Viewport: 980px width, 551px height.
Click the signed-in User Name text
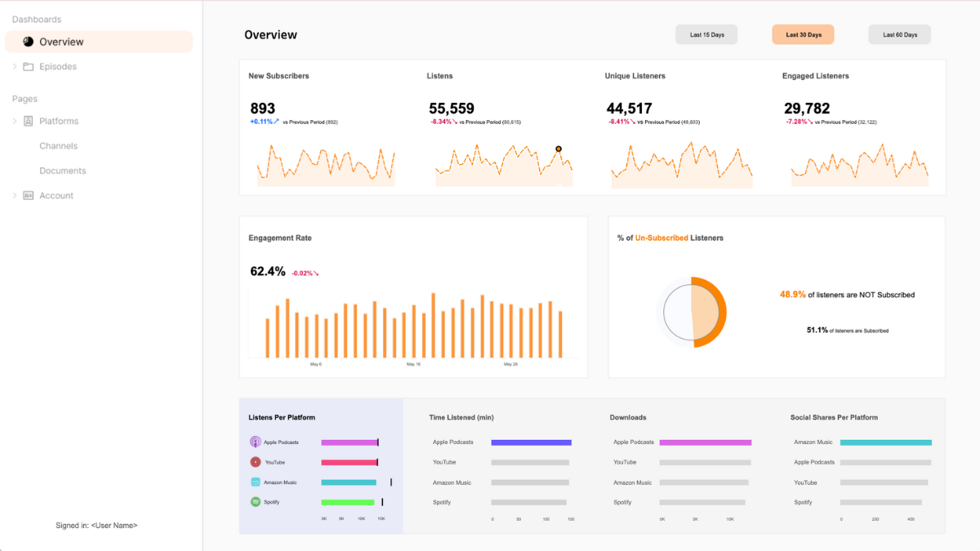tap(96, 526)
